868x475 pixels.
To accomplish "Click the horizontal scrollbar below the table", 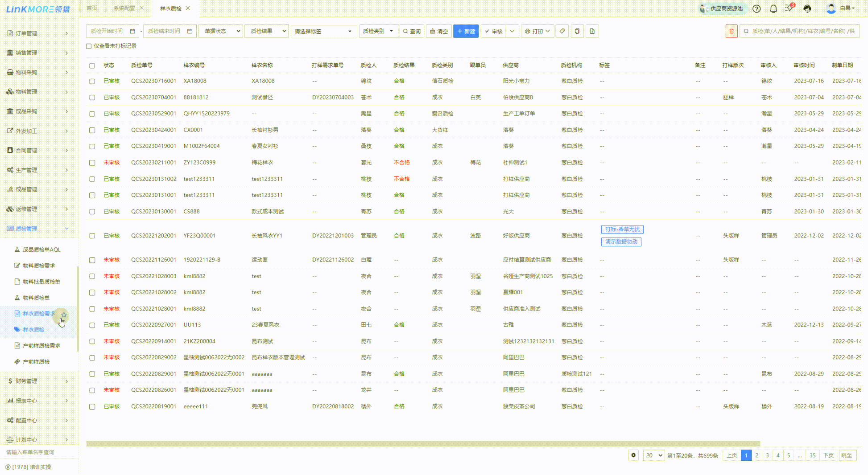I will coord(423,444).
